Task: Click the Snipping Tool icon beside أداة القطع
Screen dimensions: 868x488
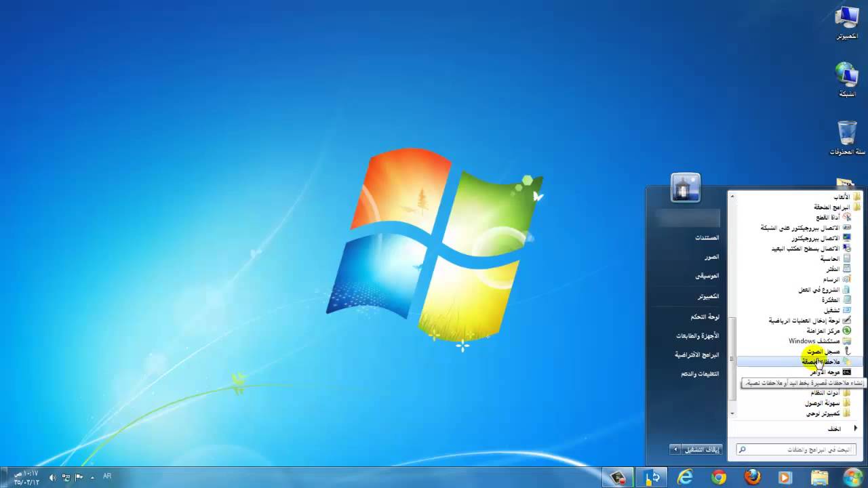Action: coord(847,217)
